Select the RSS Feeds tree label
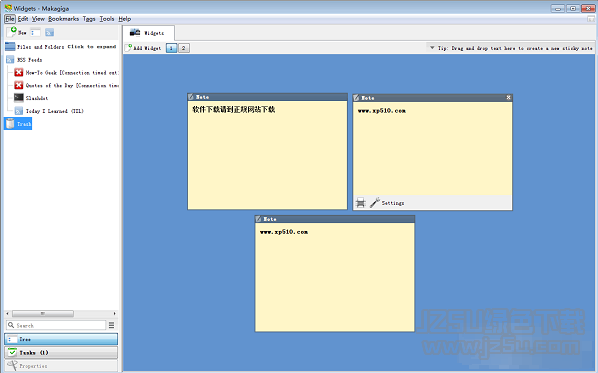This screenshot has width=598, height=373. pyautogui.click(x=29, y=60)
